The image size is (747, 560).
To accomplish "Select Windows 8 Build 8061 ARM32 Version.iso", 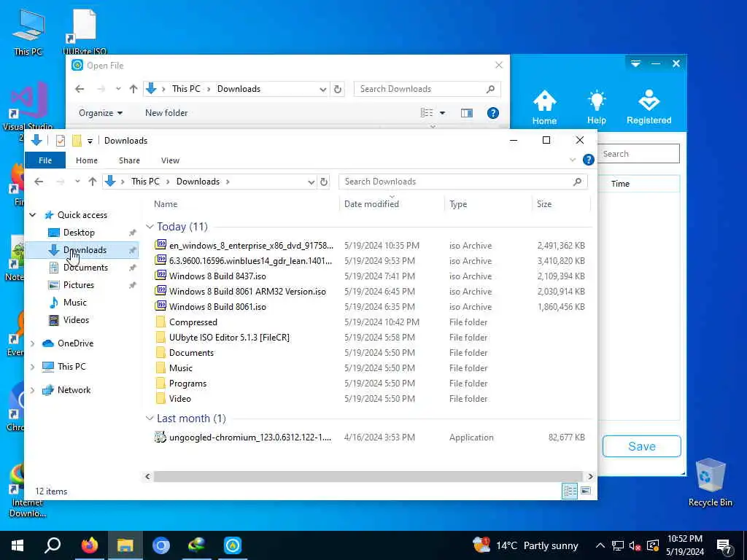I will (247, 292).
